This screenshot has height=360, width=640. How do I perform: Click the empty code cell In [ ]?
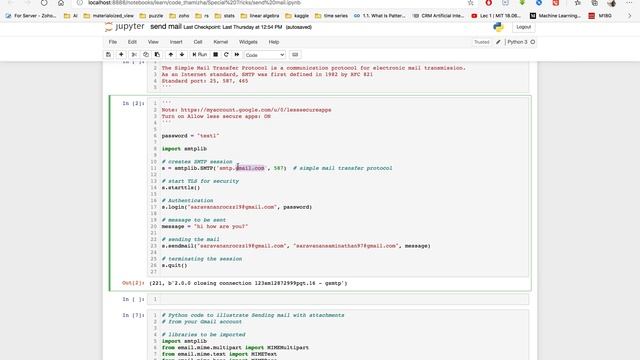tap(338, 299)
